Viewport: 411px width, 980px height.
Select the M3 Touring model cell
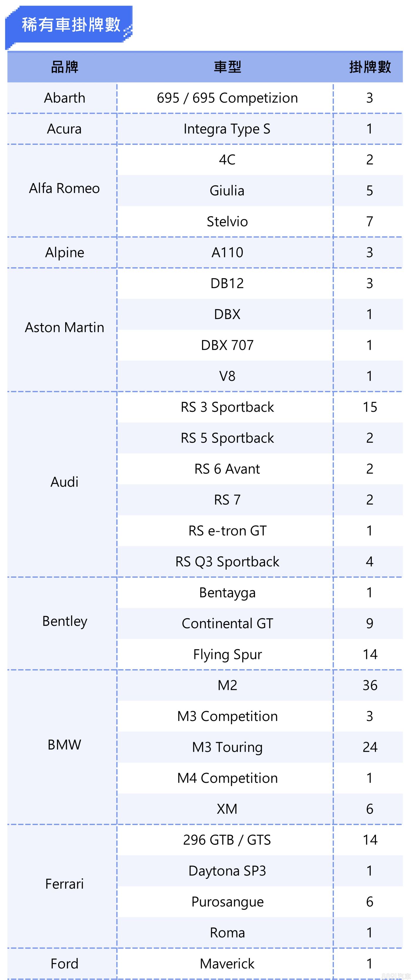tap(227, 747)
